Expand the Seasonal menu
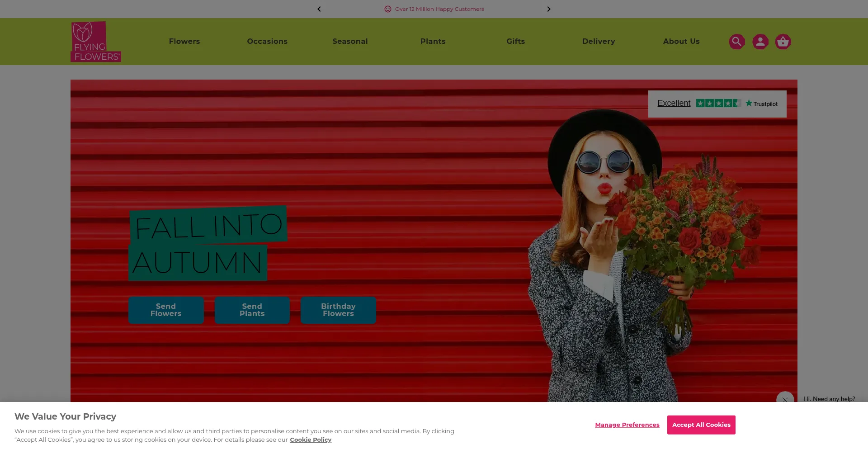868x449 pixels. click(x=350, y=42)
